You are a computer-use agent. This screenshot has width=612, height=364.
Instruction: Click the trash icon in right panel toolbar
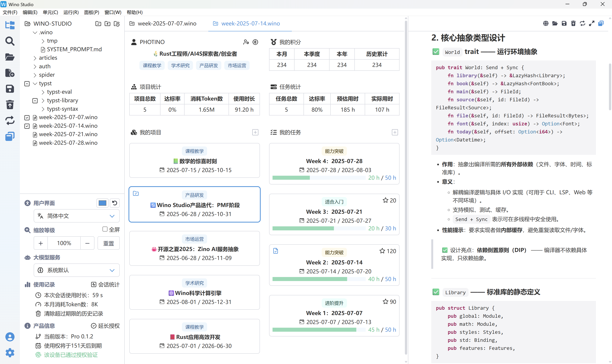573,24
